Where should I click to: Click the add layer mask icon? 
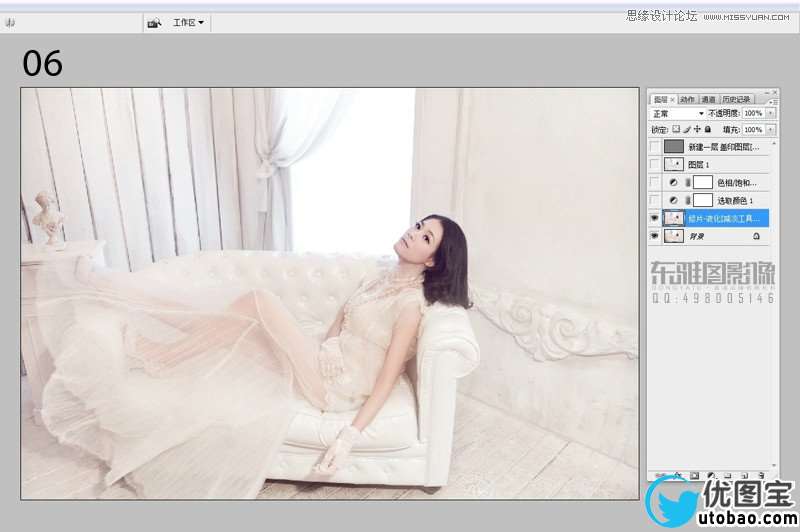click(x=694, y=475)
